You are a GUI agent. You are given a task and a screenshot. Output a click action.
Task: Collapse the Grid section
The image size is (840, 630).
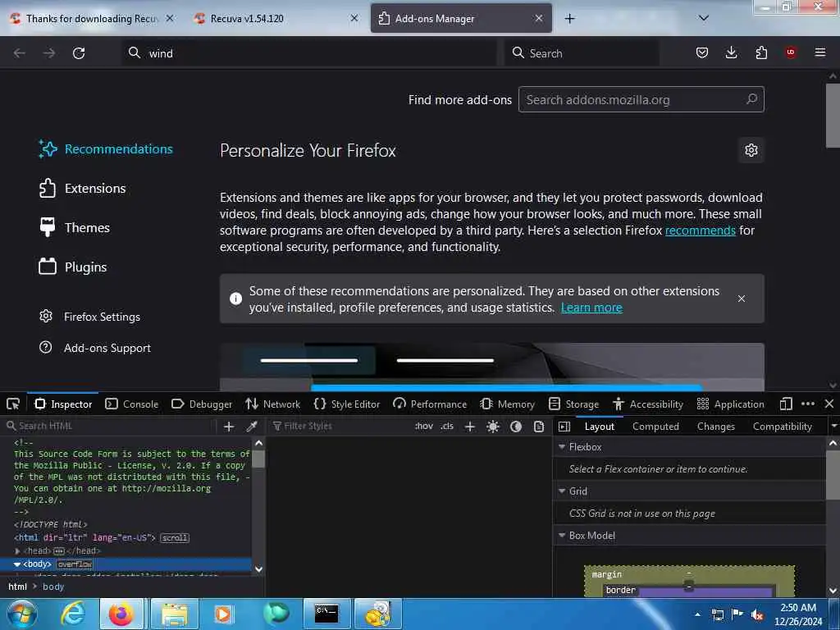pos(562,491)
